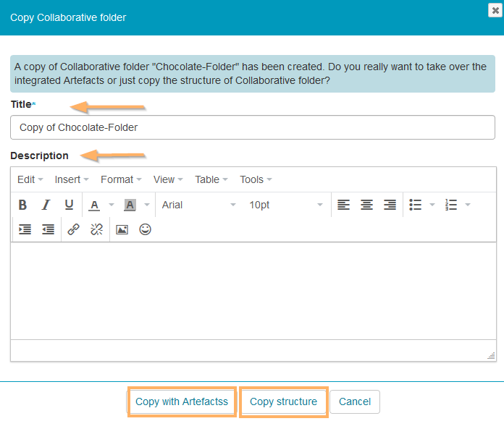Toggle bold formatting in the editor
The width and height of the screenshot is (504, 442).
(x=22, y=205)
